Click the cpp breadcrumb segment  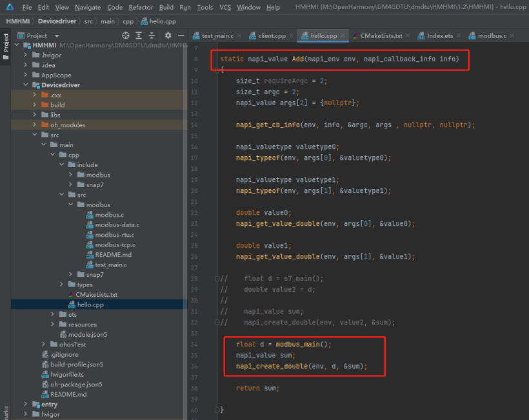coord(128,21)
